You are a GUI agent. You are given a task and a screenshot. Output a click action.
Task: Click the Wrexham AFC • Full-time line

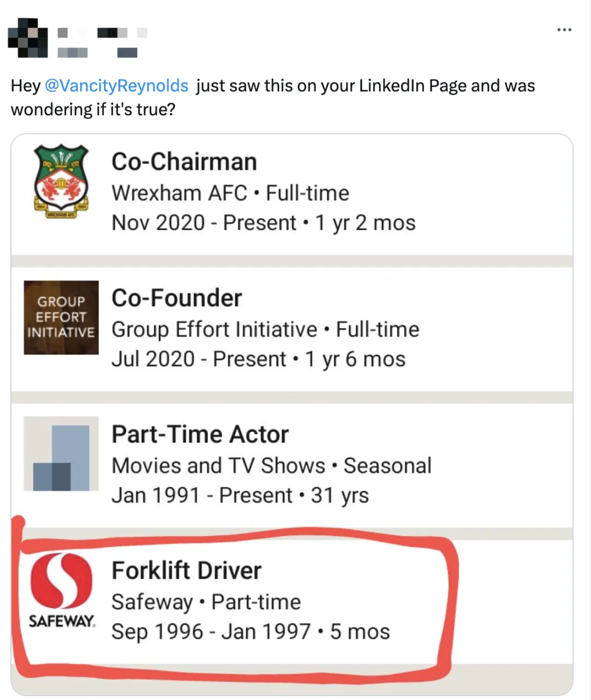(230, 193)
